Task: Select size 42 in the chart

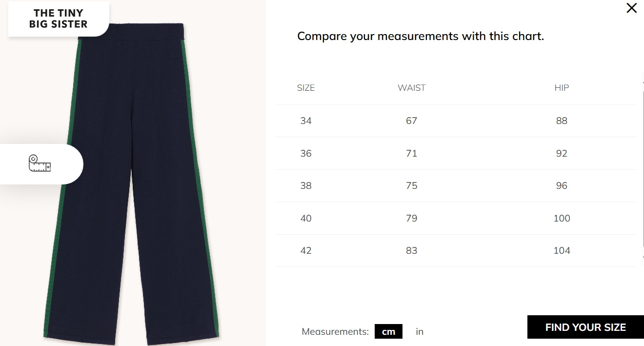Action: pos(306,251)
